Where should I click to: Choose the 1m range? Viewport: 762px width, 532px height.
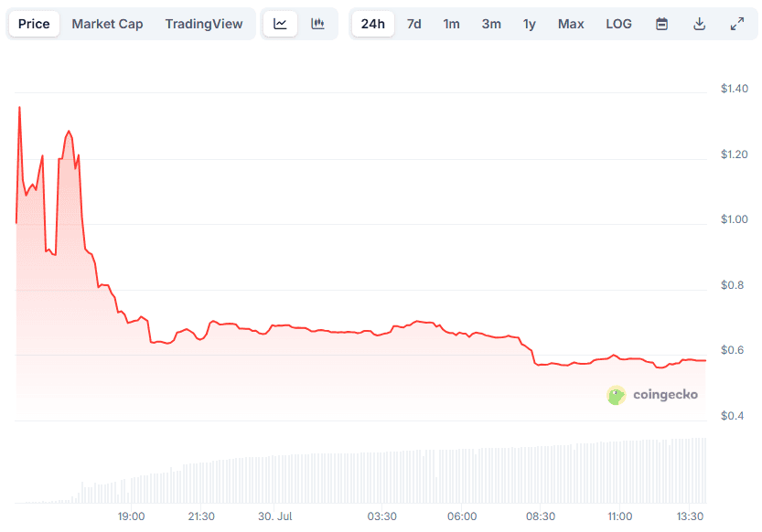click(x=451, y=24)
